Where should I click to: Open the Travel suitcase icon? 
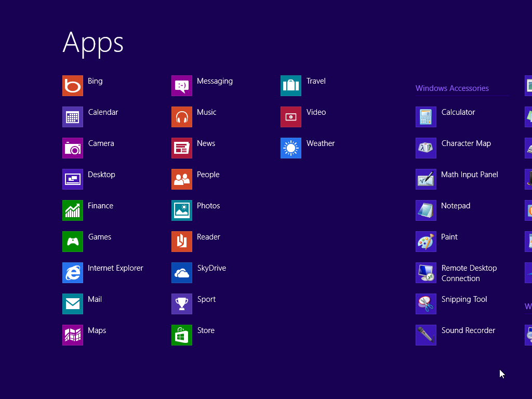pos(291,86)
